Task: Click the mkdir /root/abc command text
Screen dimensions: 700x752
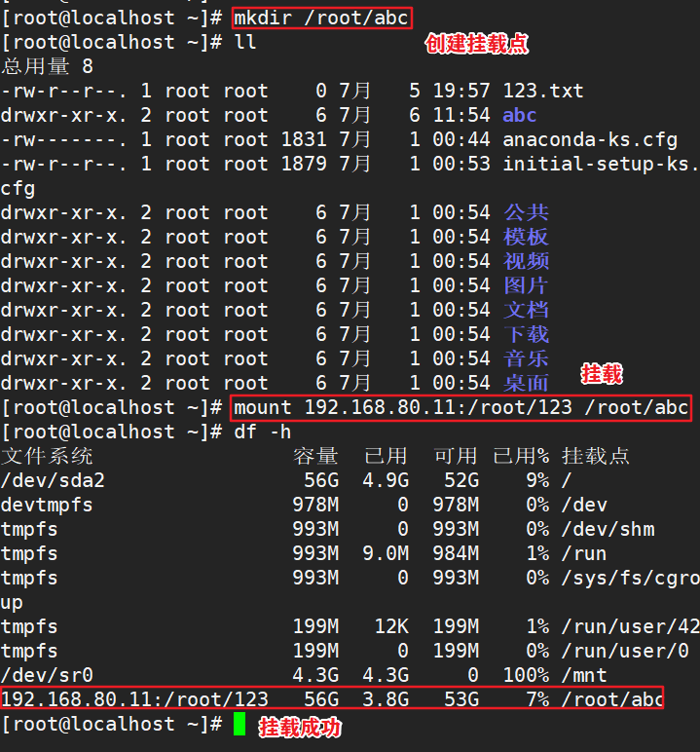Action: (321, 19)
